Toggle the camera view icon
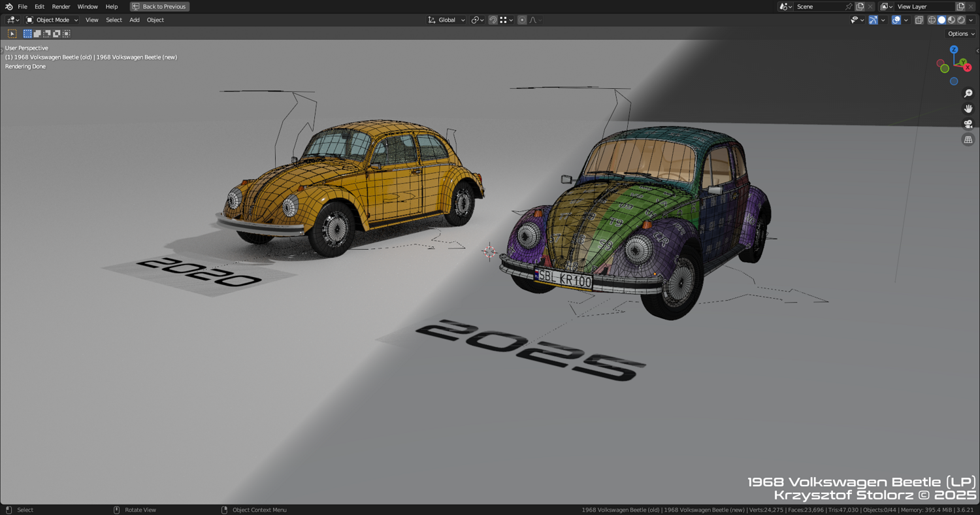 [x=968, y=124]
